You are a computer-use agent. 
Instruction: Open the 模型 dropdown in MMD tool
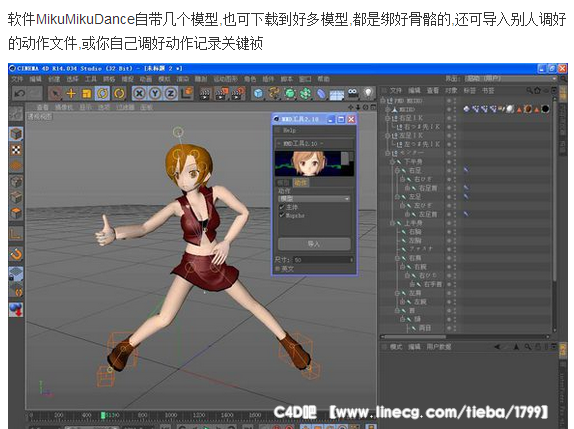(x=314, y=199)
